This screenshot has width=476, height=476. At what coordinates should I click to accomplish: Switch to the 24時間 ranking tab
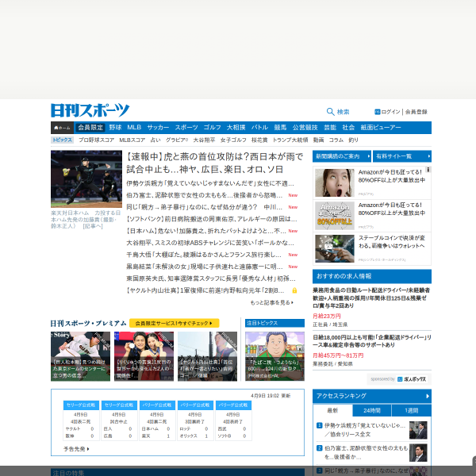tap(372, 411)
